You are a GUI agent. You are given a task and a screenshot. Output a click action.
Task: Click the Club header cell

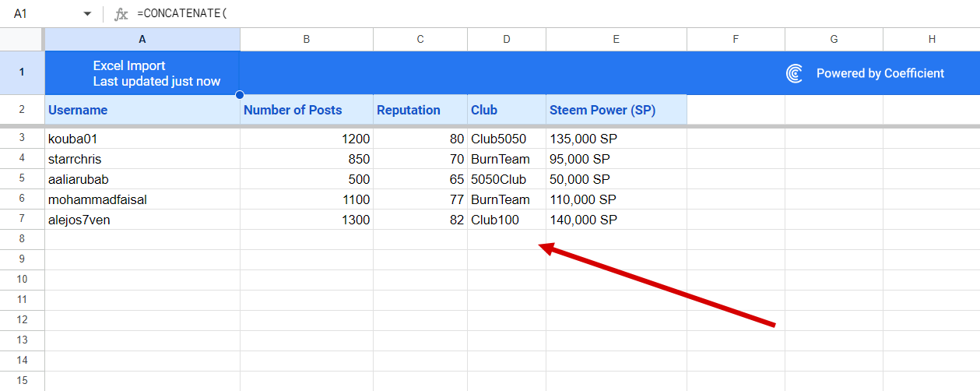507,110
